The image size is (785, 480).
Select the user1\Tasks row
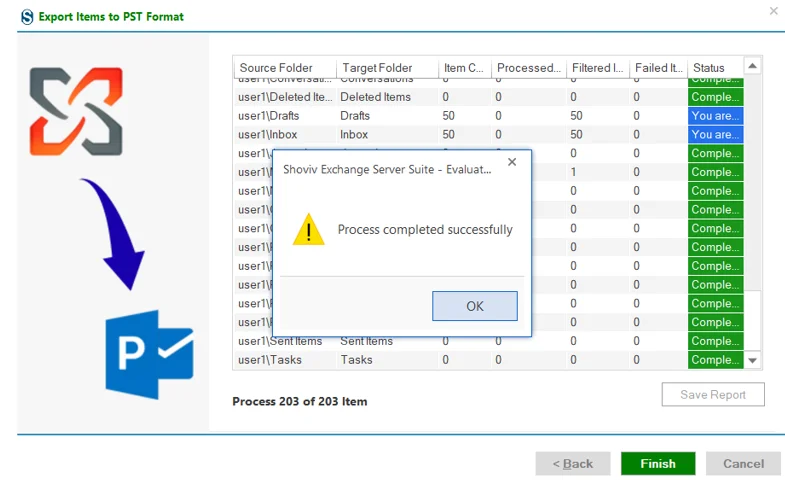click(489, 359)
